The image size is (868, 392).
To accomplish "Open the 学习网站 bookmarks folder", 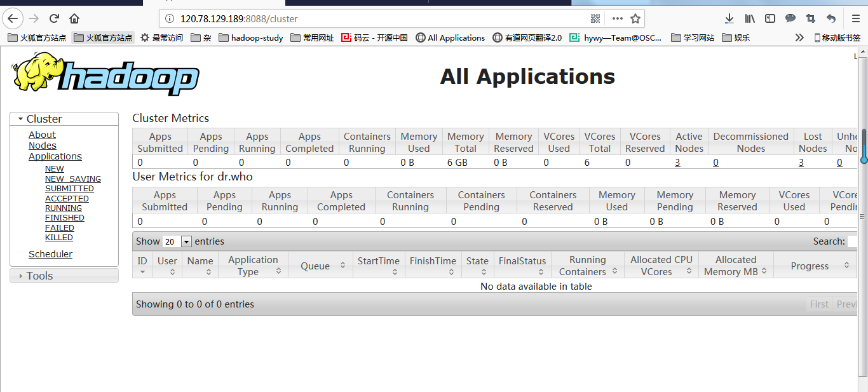I will tap(692, 37).
